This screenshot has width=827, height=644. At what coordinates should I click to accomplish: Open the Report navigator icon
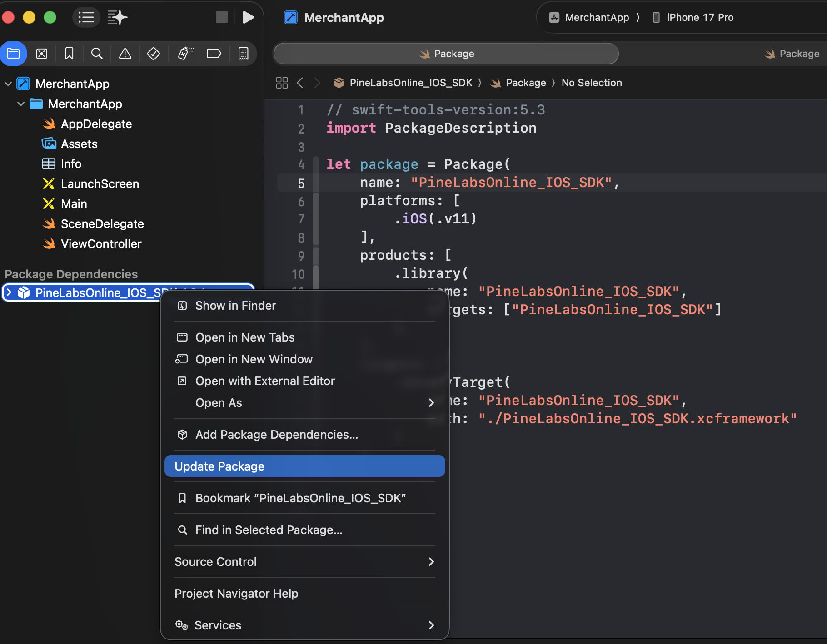tap(243, 54)
